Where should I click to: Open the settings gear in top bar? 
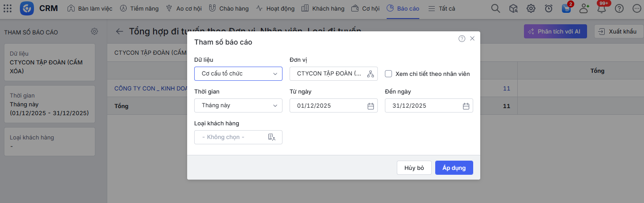[x=531, y=8]
